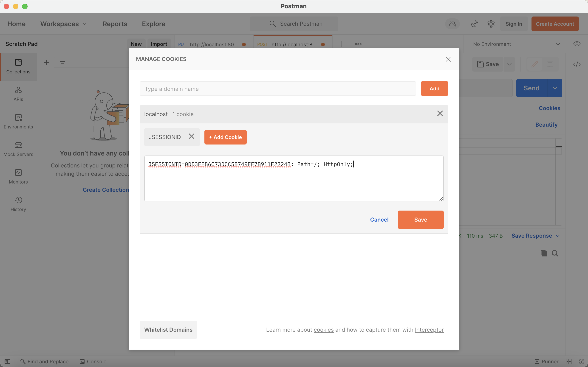Open the Monitors sidebar icon

18,176
